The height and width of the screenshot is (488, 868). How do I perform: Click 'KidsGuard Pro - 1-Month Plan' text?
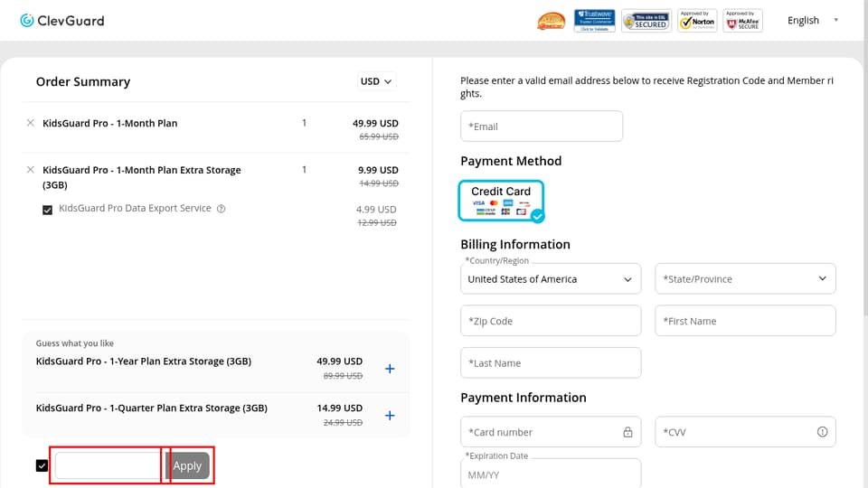coord(110,124)
